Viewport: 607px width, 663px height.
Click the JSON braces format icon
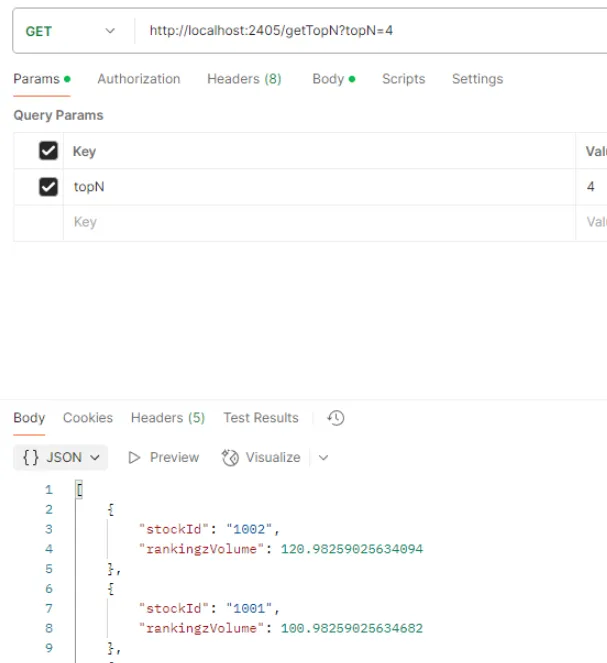31,457
